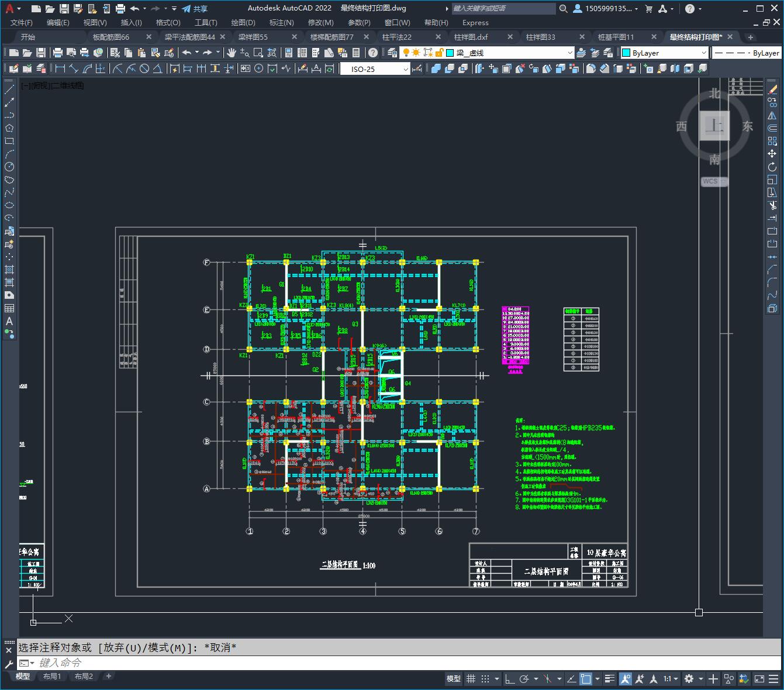This screenshot has width=784, height=690.
Task: Toggle object snap tracking in status bar
Action: pyautogui.click(x=571, y=679)
